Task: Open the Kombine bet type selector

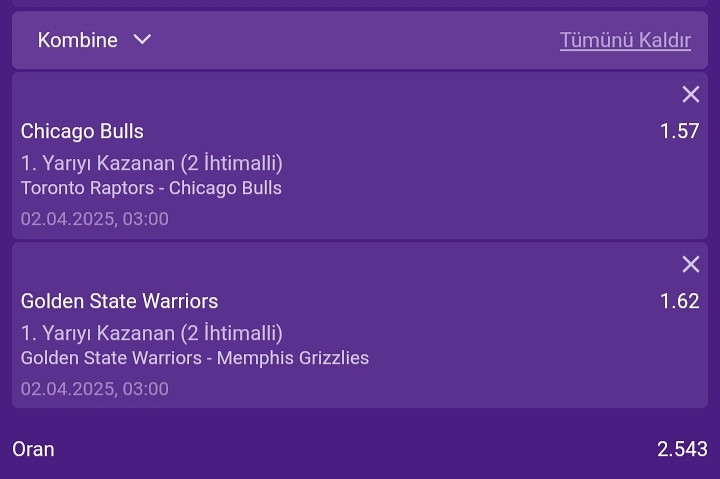Action: point(94,40)
